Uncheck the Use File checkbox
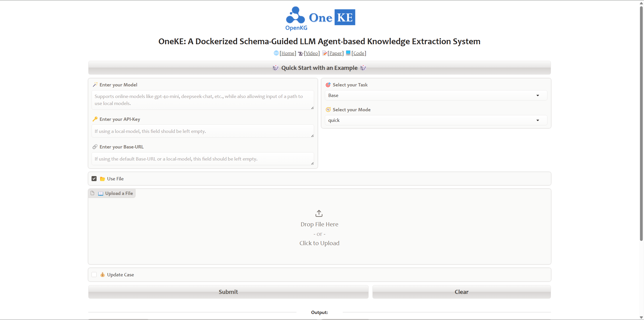 [94, 179]
